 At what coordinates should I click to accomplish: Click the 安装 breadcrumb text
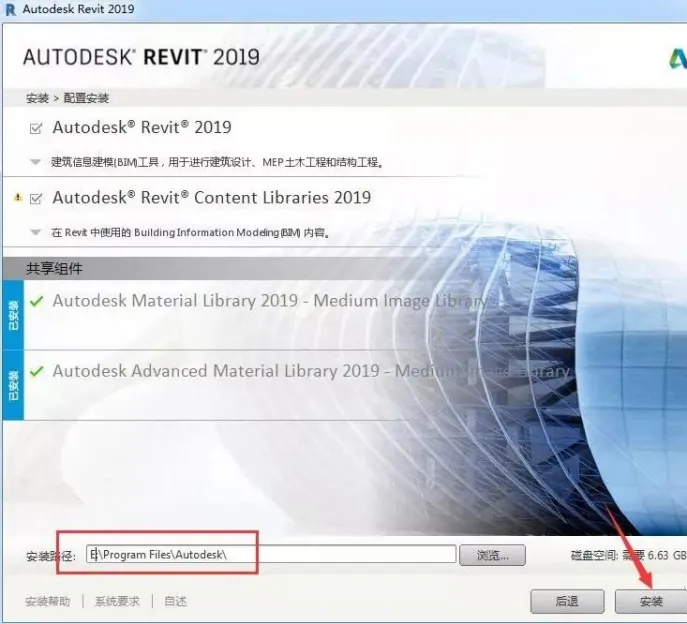[37, 98]
